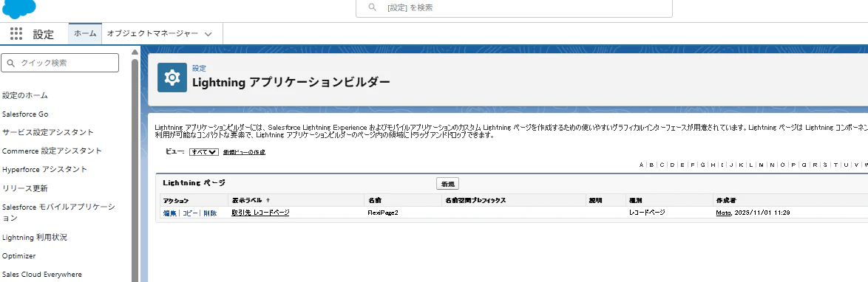Open Sales Cloud Everywhere in the sidebar
Screen dimensions: 868x282
(x=42, y=275)
